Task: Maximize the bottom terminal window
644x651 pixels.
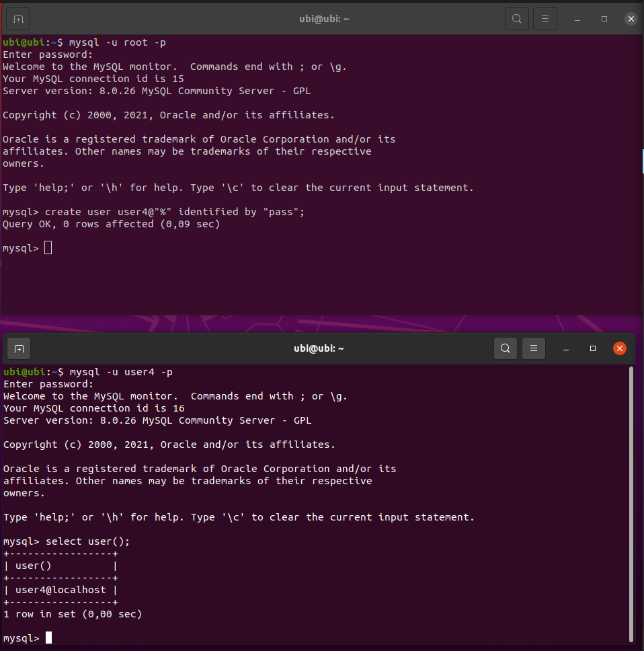Action: pyautogui.click(x=592, y=349)
